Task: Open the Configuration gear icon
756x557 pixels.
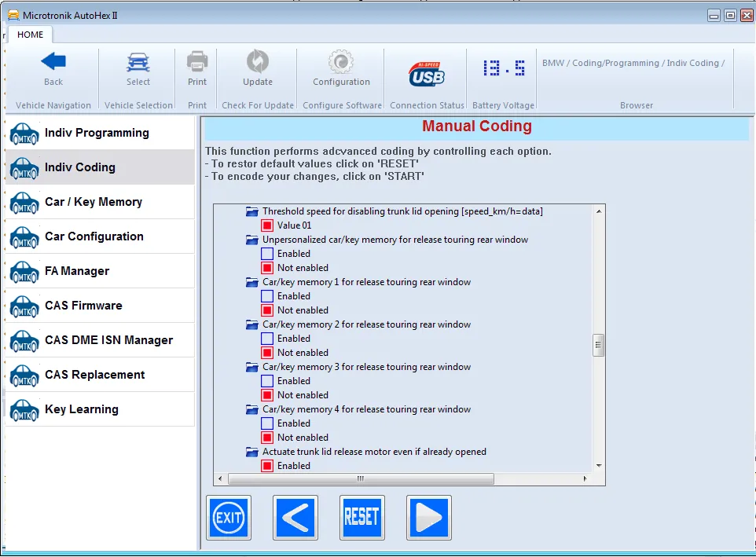Action: pyautogui.click(x=341, y=62)
